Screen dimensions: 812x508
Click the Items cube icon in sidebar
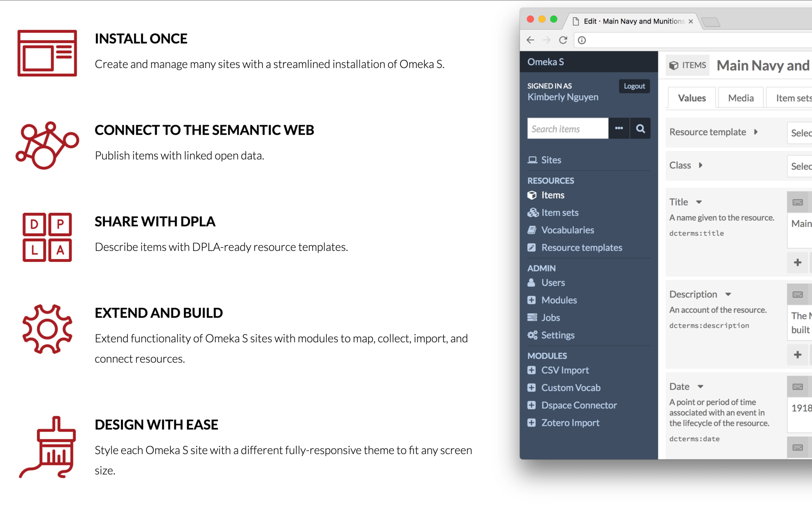[x=532, y=195]
